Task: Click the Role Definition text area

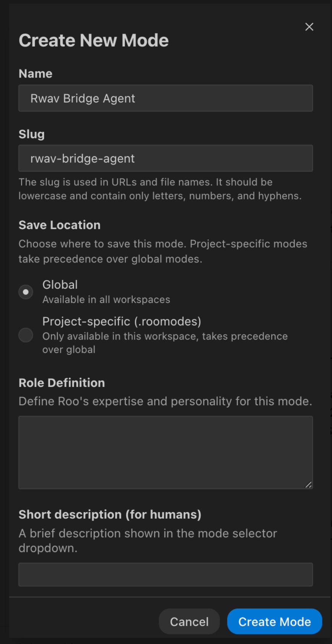Action: (x=165, y=452)
